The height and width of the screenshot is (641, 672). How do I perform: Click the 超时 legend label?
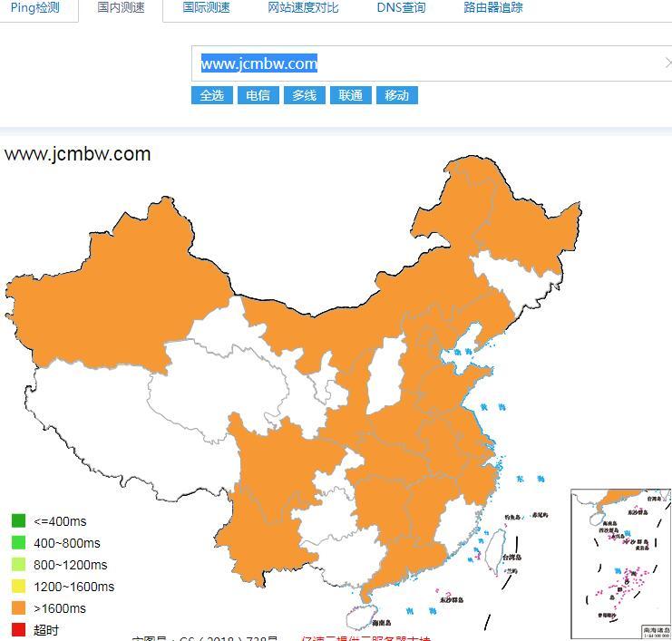click(x=46, y=630)
